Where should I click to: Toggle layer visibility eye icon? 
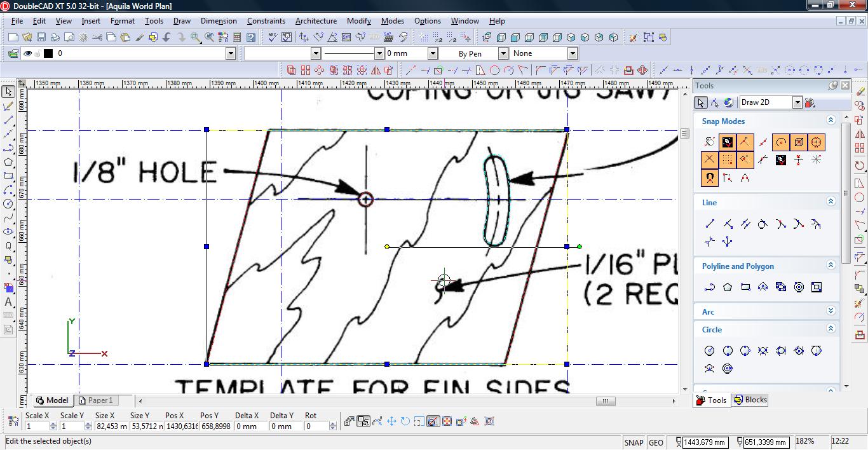click(x=27, y=54)
